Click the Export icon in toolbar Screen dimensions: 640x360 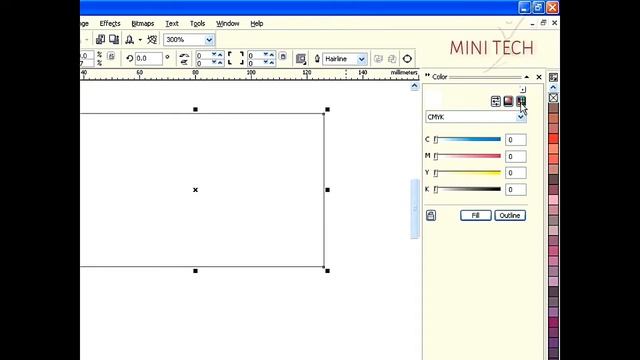(x=114, y=39)
